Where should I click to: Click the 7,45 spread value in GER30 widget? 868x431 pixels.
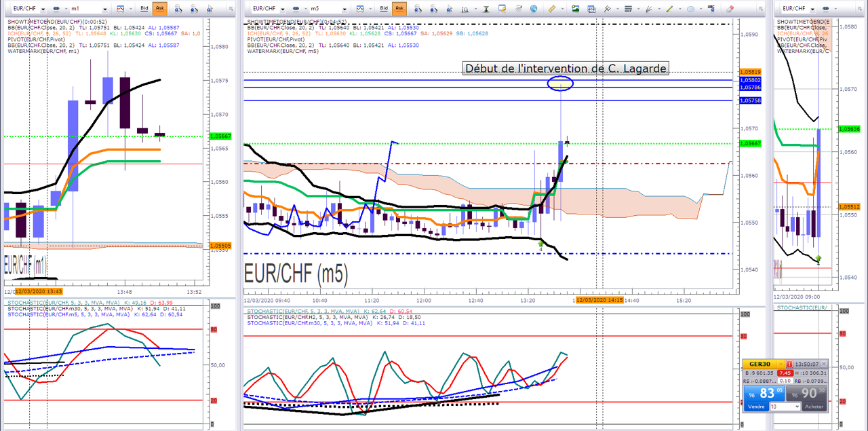point(785,373)
